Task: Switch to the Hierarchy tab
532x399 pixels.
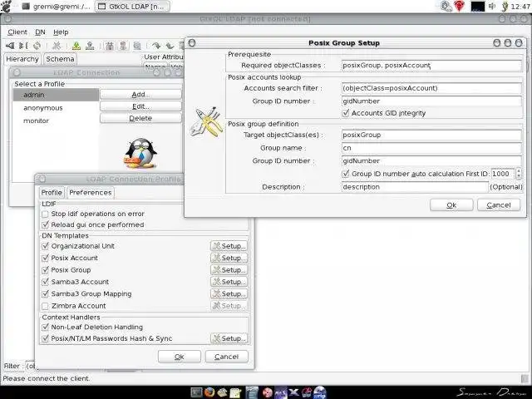Action: tap(22, 59)
